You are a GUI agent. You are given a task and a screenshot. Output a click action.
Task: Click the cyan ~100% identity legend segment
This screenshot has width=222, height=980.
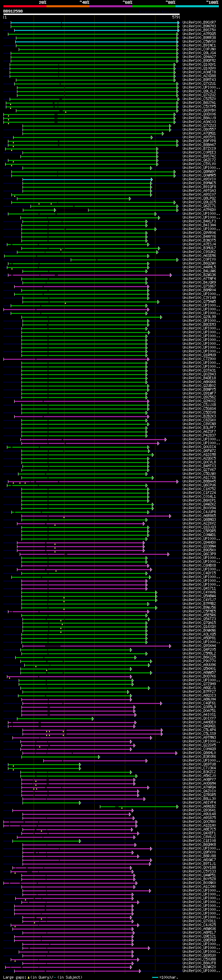coord(197,7)
